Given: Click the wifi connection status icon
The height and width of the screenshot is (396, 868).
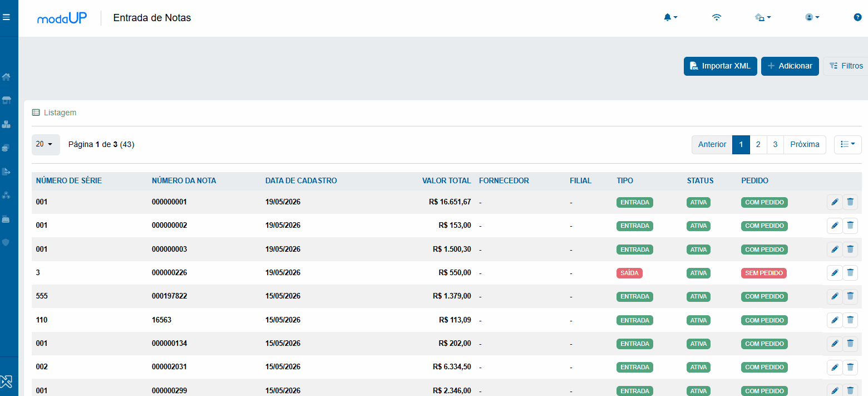Looking at the screenshot, I should 717,17.
